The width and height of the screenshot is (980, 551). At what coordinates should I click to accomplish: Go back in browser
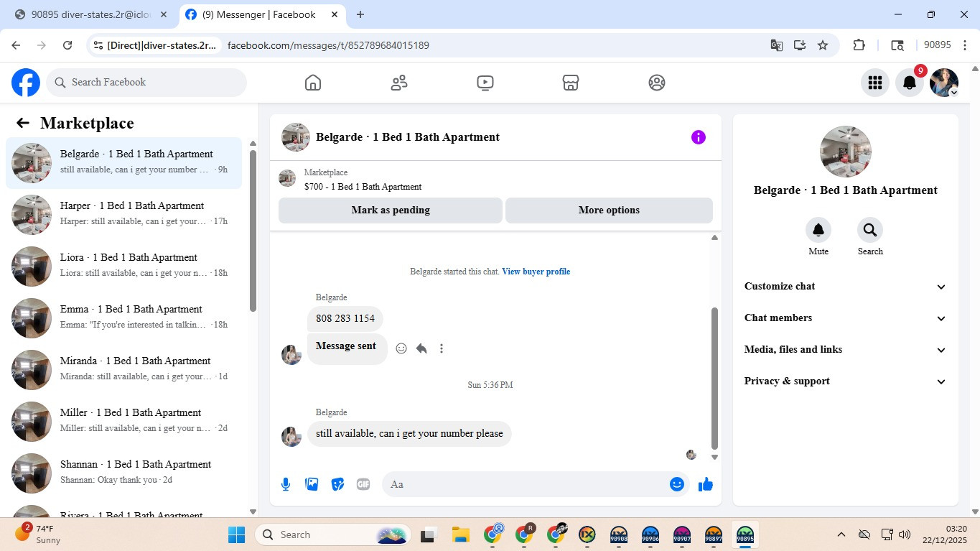pos(16,45)
